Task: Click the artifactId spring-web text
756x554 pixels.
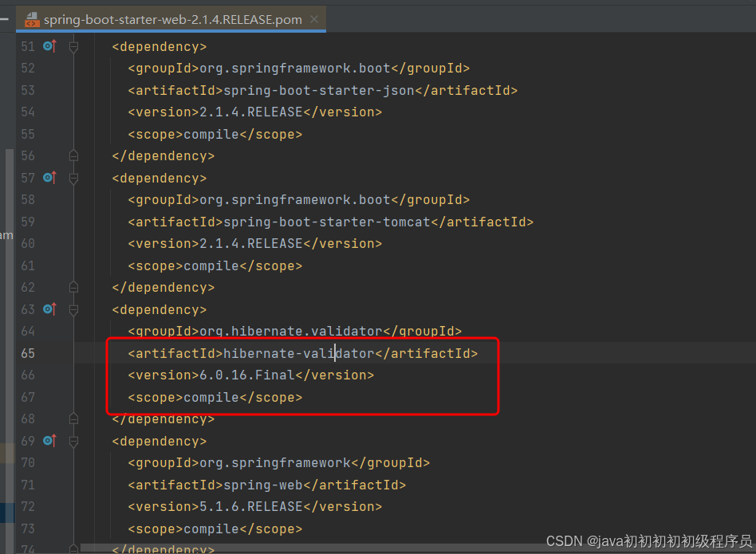Action: tap(263, 485)
